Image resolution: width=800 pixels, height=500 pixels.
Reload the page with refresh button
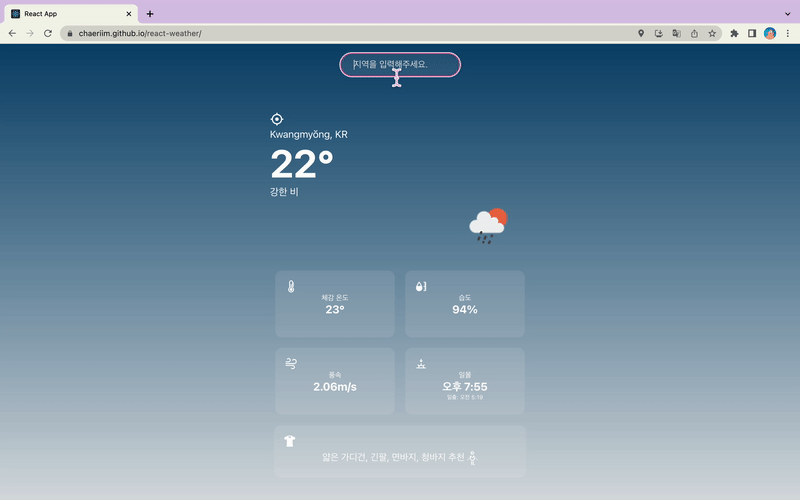48,33
